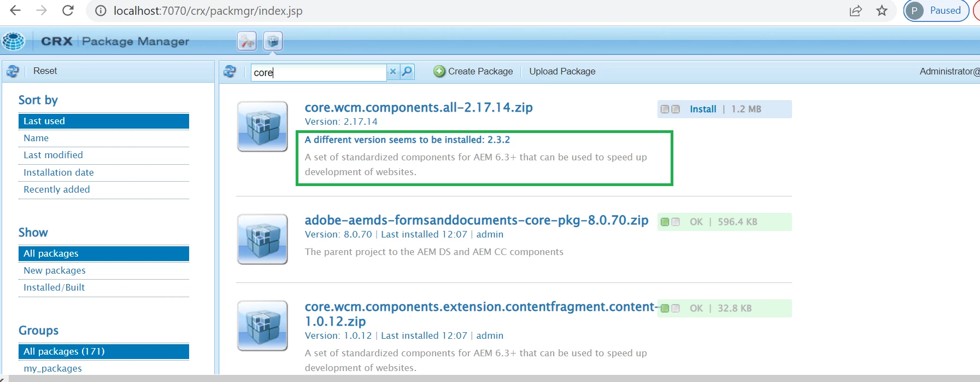Screen dimensions: 980x382
Task: Click 'The parent project to the AEM DS' description
Action: 434,252
